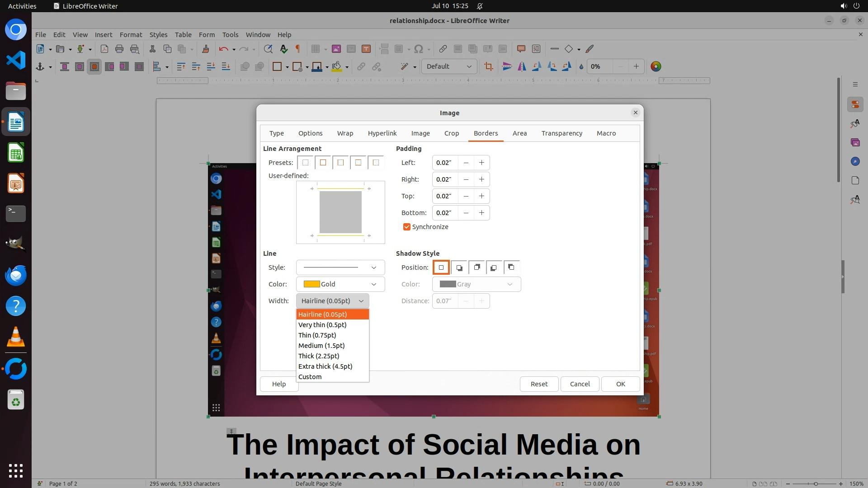868x488 pixels.
Task: Open the Format menu
Action: point(131,34)
